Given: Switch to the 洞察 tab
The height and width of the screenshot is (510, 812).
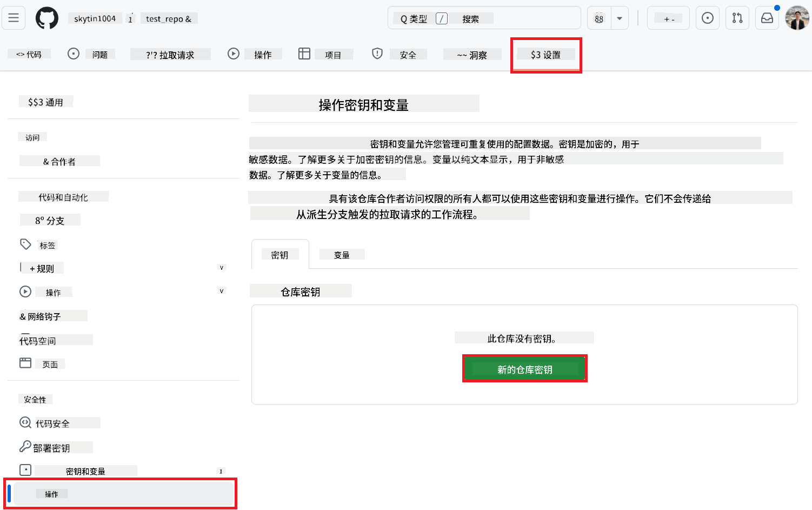Looking at the screenshot, I should pos(472,54).
